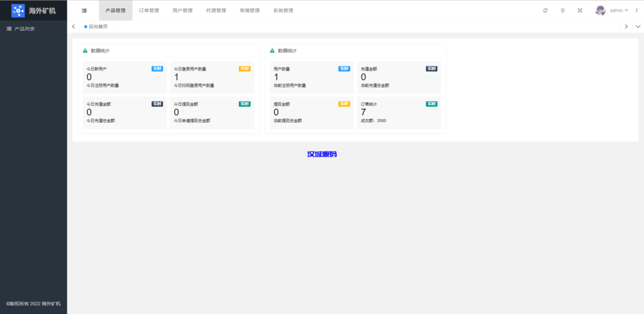Click the 当前充值总金额 description
The width and height of the screenshot is (644, 314).
(x=375, y=86)
